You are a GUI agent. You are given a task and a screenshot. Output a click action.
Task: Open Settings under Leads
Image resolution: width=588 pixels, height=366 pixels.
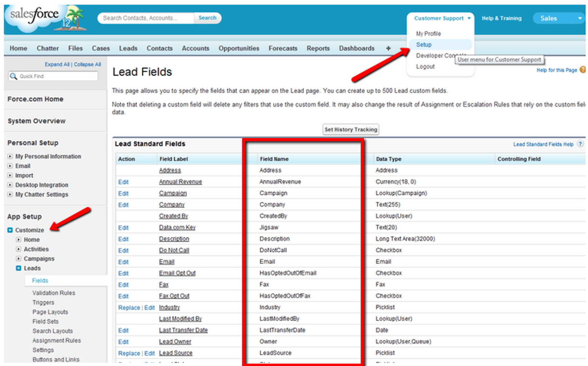click(x=43, y=350)
